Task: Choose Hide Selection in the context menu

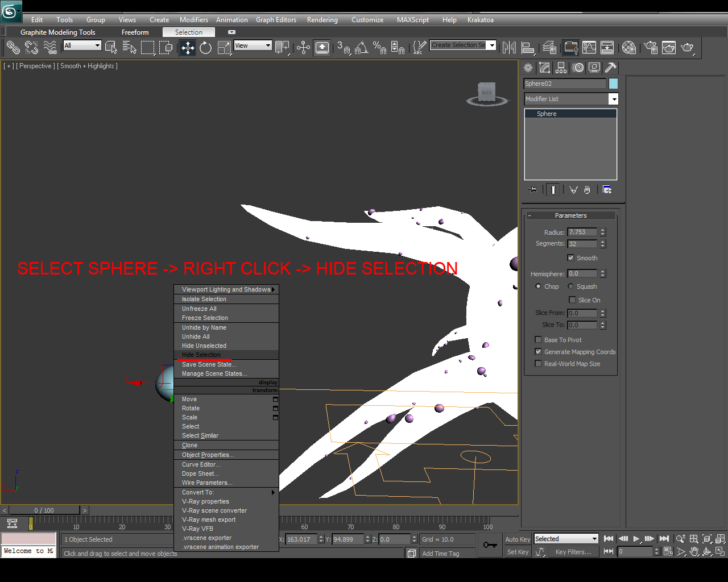Action: 226,355
